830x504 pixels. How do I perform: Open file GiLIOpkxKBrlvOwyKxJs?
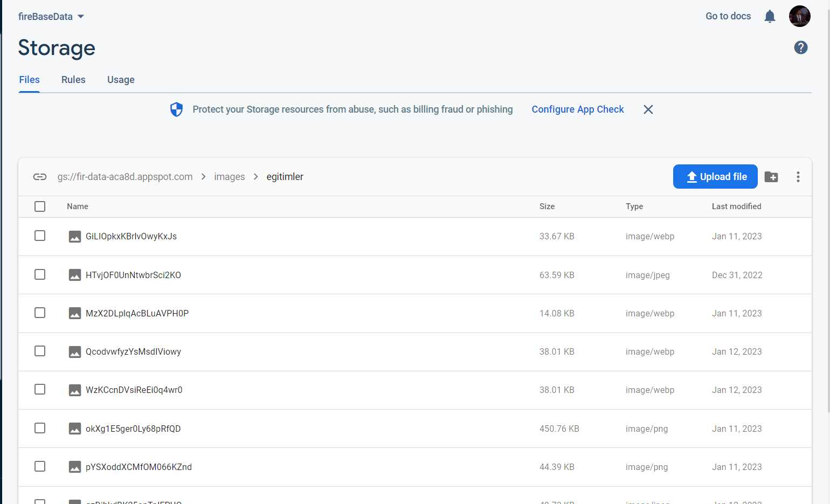point(131,237)
